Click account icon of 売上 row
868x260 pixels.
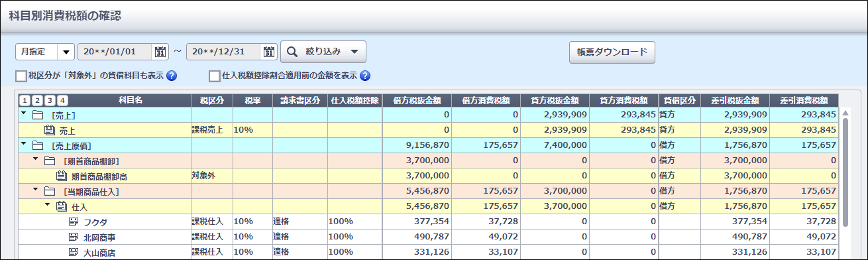click(49, 131)
